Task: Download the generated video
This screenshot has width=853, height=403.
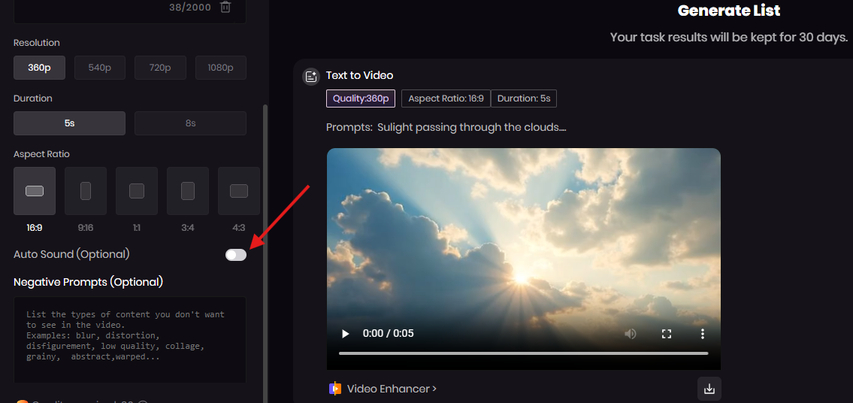Action: click(709, 389)
